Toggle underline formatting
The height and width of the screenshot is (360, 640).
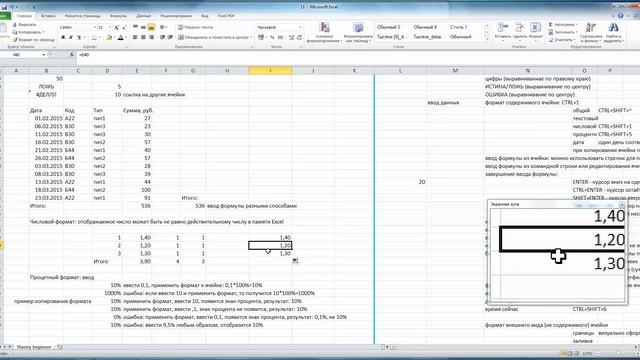click(x=79, y=38)
